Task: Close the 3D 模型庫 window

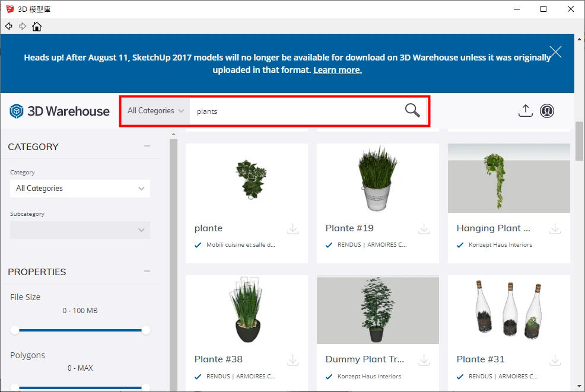Action: pyautogui.click(x=571, y=9)
